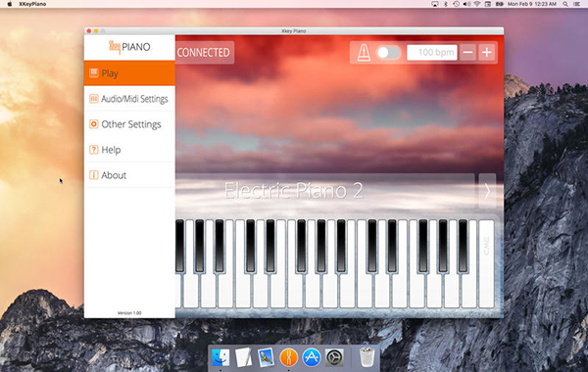Click the question mark icon beside Help
Screen dimensions: 588x372
click(x=94, y=150)
